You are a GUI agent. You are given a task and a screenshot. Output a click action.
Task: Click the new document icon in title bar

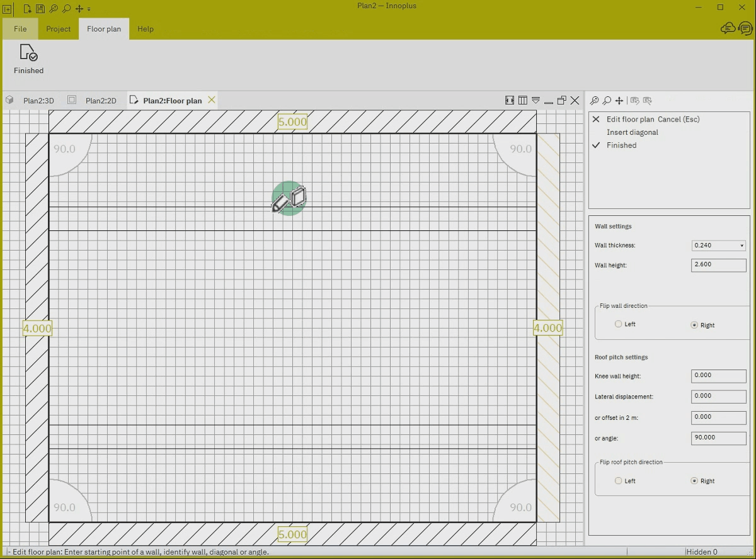28,9
